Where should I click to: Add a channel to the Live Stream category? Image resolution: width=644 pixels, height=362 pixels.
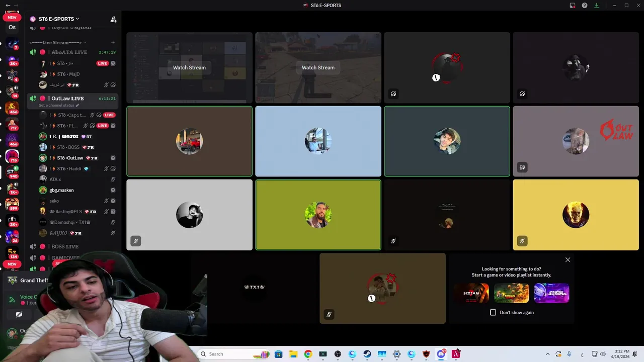[113, 43]
